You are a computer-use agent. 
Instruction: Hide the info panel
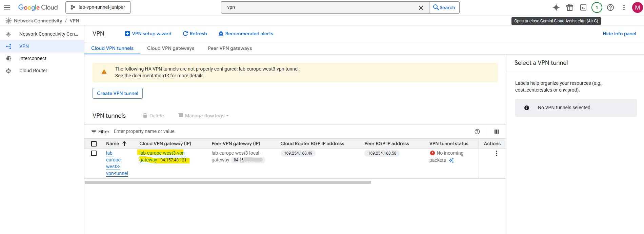[619, 34]
